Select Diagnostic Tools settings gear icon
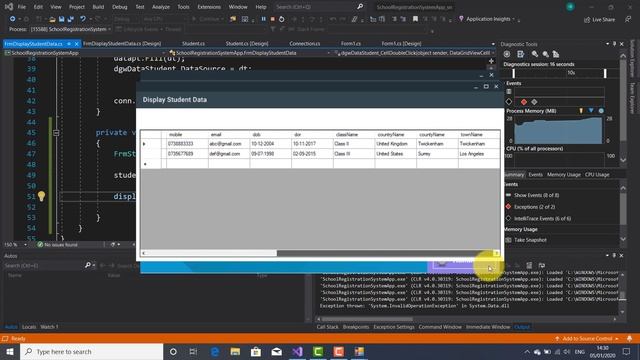 tap(507, 54)
